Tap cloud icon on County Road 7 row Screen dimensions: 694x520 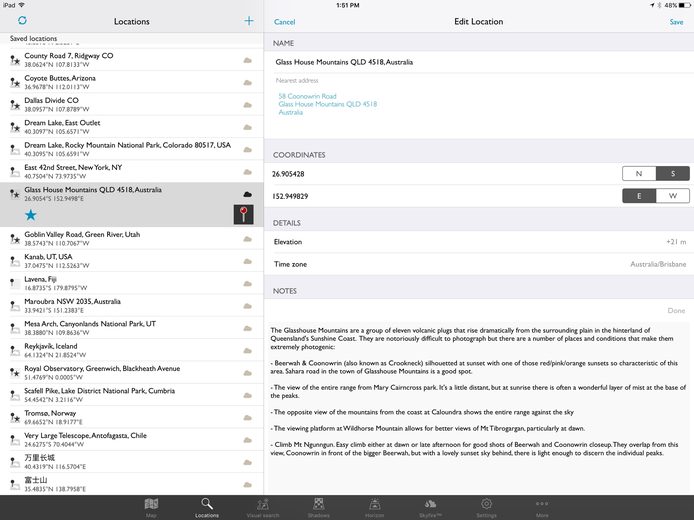point(247,60)
